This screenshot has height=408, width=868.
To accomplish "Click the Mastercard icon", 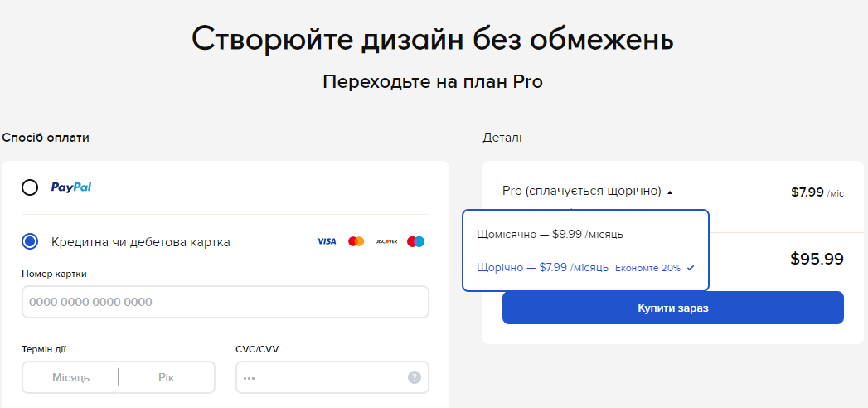I will (356, 241).
